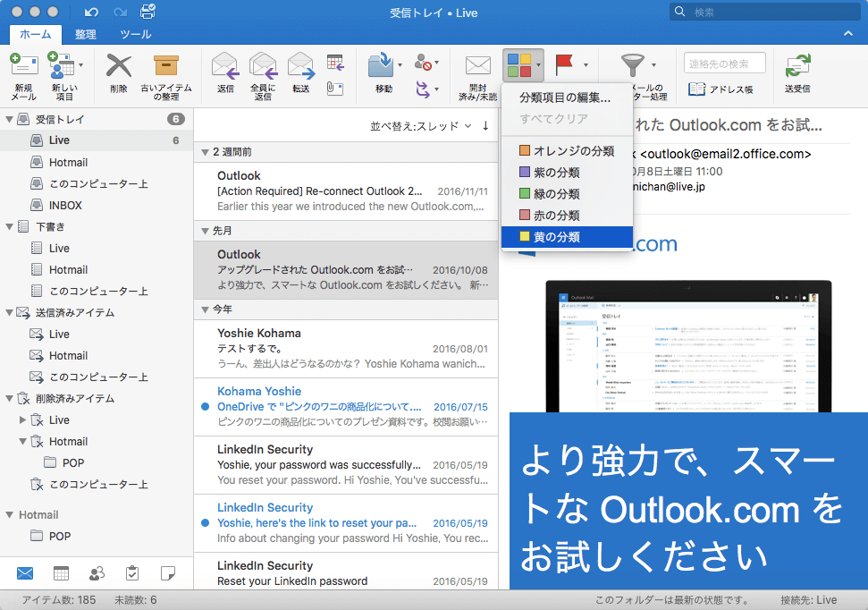Open the 整理 ribbon tab

click(x=85, y=34)
